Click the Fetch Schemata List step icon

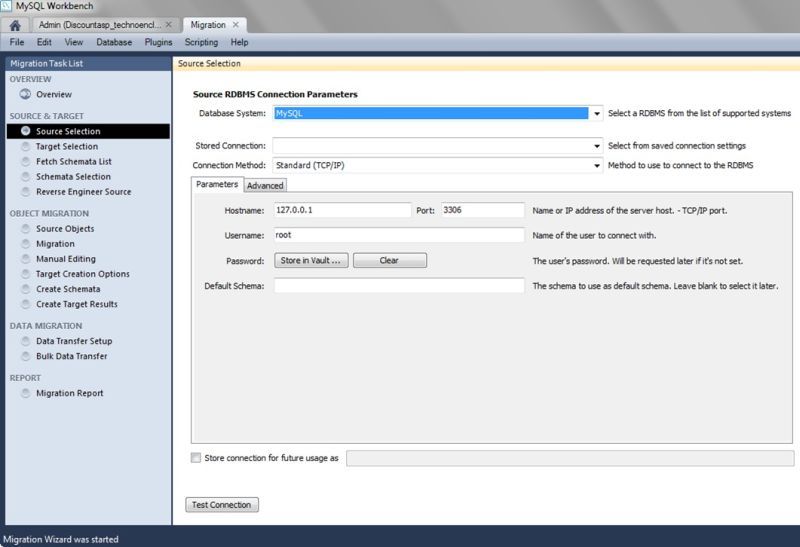[x=25, y=161]
